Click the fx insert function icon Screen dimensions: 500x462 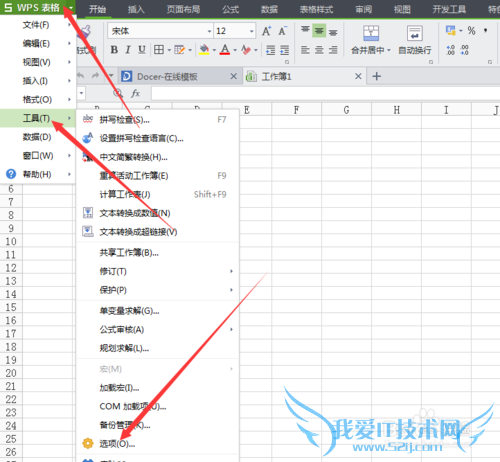pyautogui.click(x=135, y=93)
